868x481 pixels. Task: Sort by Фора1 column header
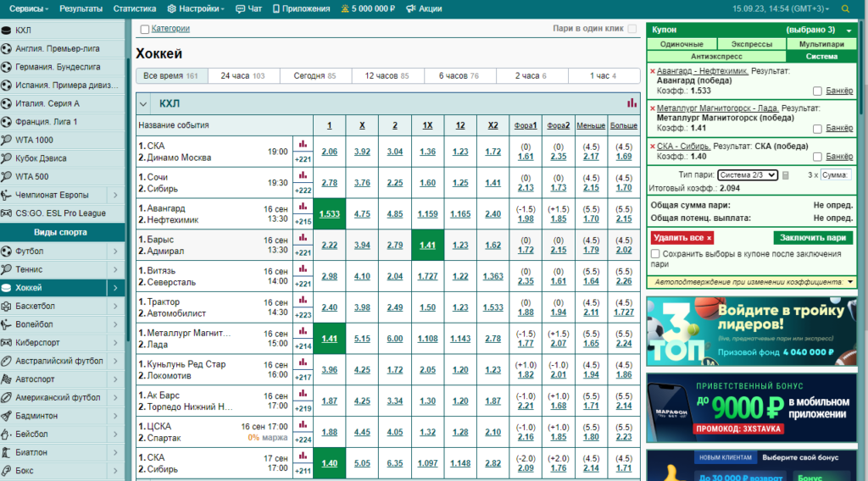coord(526,125)
